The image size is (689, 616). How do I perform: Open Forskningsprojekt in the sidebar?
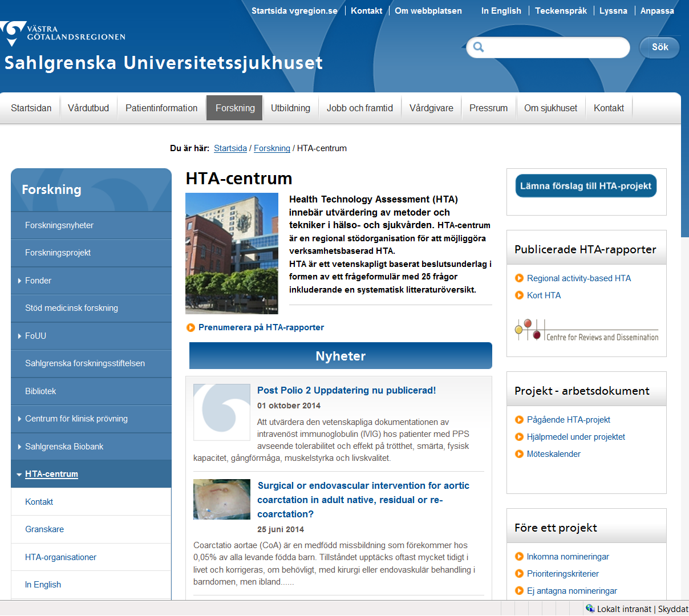[91, 253]
